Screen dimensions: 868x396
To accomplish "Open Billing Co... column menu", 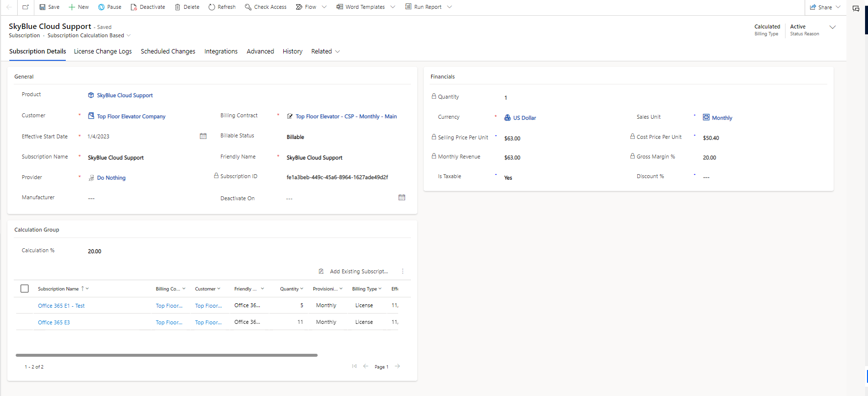I will click(170, 289).
